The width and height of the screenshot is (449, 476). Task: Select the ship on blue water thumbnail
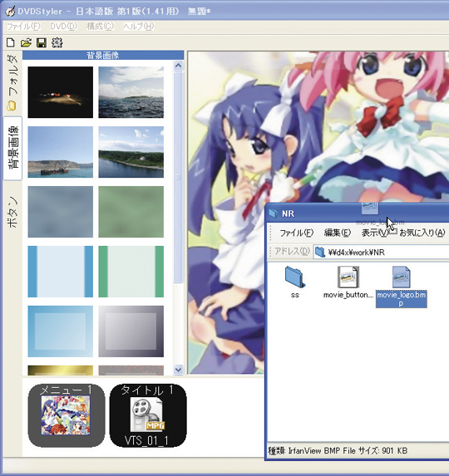click(61, 152)
